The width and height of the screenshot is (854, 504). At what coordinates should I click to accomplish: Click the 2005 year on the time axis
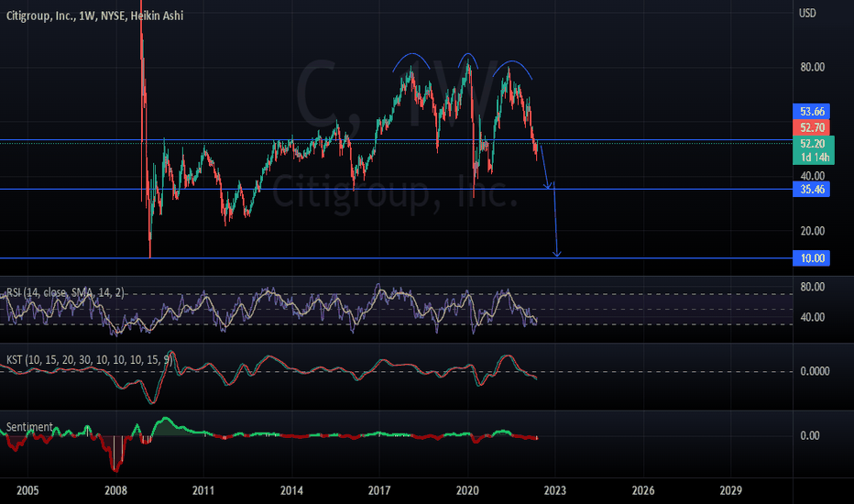[27, 490]
